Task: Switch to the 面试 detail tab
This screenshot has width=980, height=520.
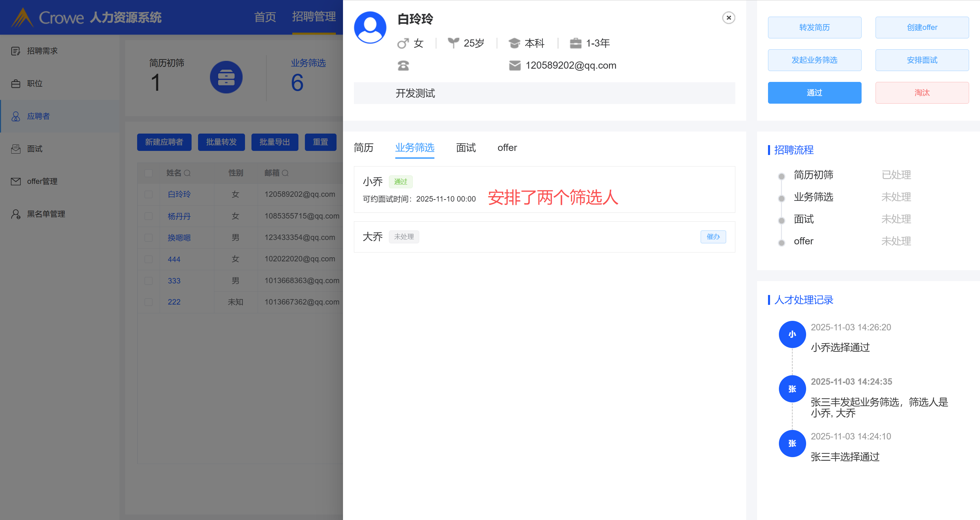Action: pyautogui.click(x=465, y=148)
